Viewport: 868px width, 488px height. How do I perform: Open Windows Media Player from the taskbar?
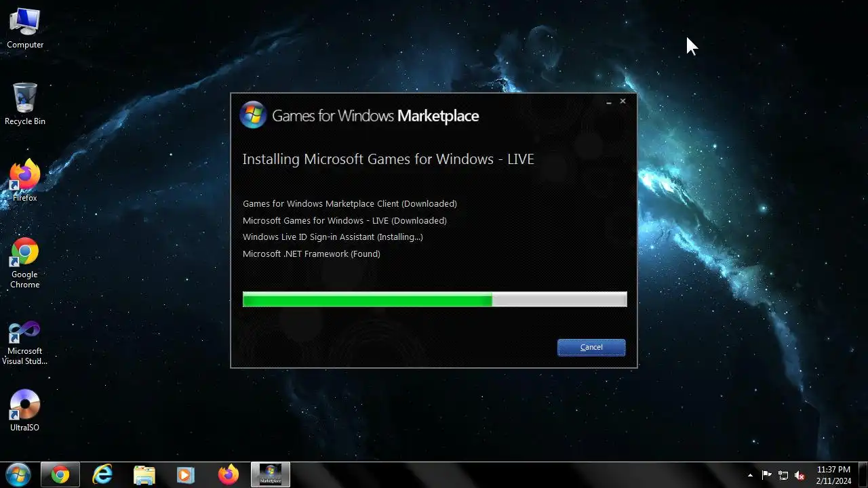point(186,474)
